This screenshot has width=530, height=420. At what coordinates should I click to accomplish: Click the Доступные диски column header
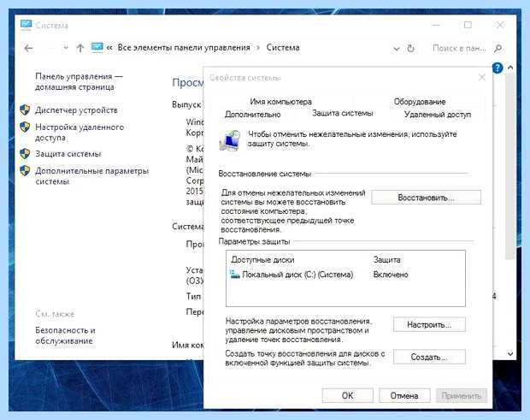point(262,260)
